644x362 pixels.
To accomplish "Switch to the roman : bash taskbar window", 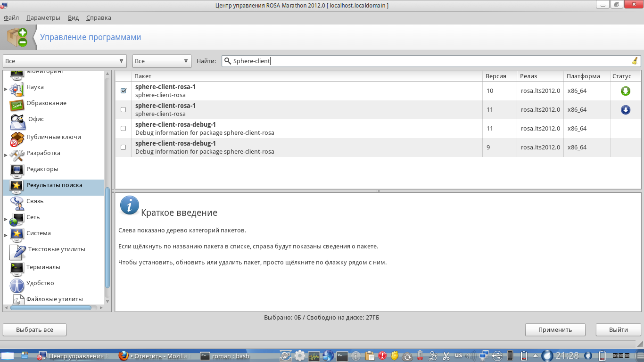I will click(225, 356).
